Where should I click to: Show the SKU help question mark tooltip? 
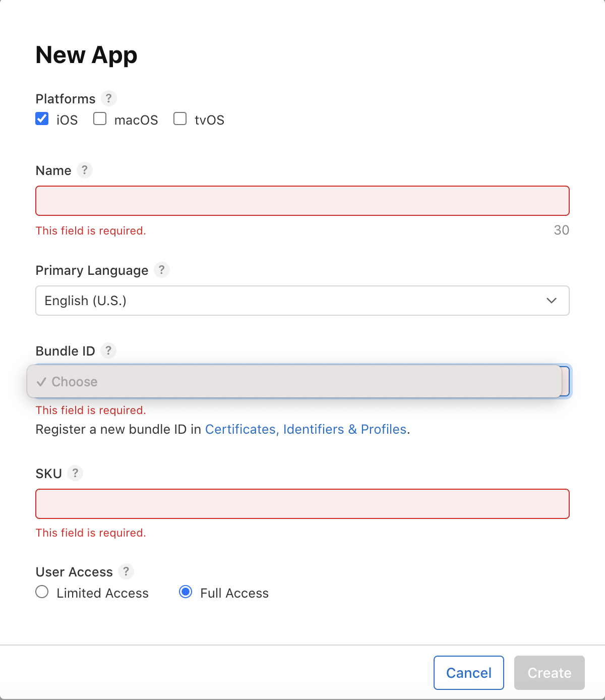coord(75,473)
